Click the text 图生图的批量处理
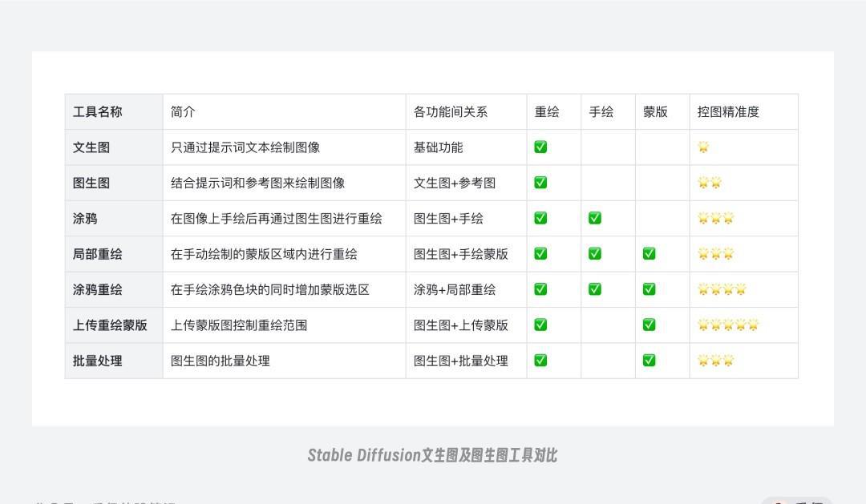The image size is (866, 504). pyautogui.click(x=221, y=361)
